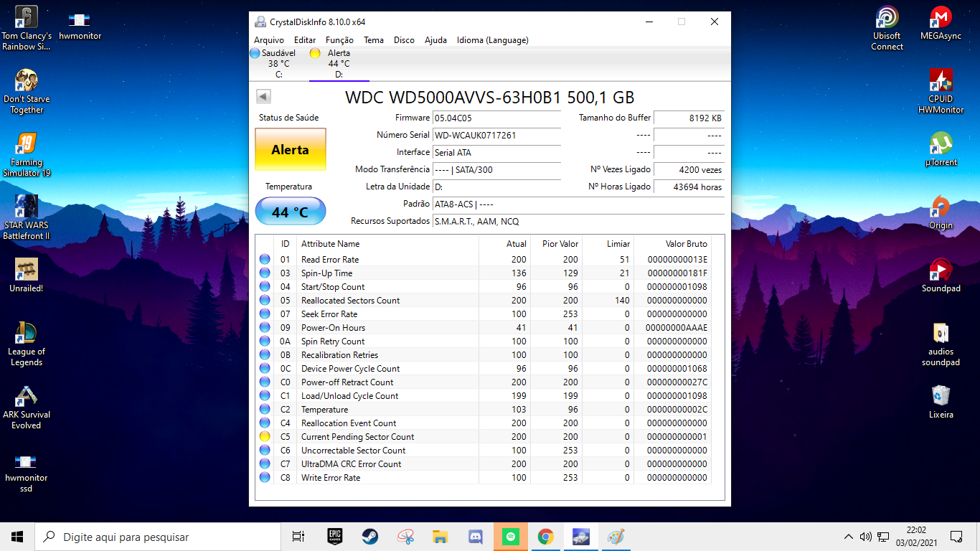Select the Read Error Rate row
Image resolution: width=980 pixels, height=551 pixels.
click(484, 259)
